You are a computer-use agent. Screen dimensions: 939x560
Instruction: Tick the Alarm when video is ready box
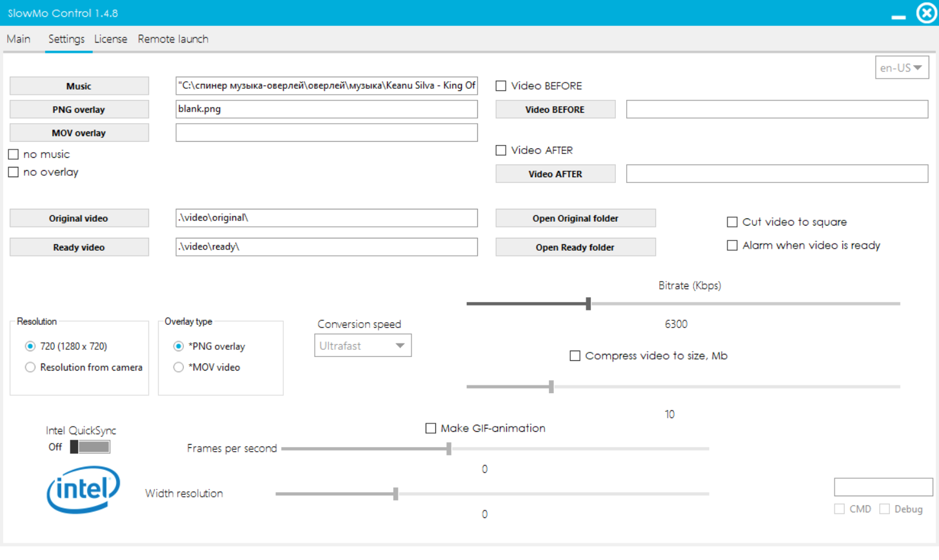(x=732, y=246)
